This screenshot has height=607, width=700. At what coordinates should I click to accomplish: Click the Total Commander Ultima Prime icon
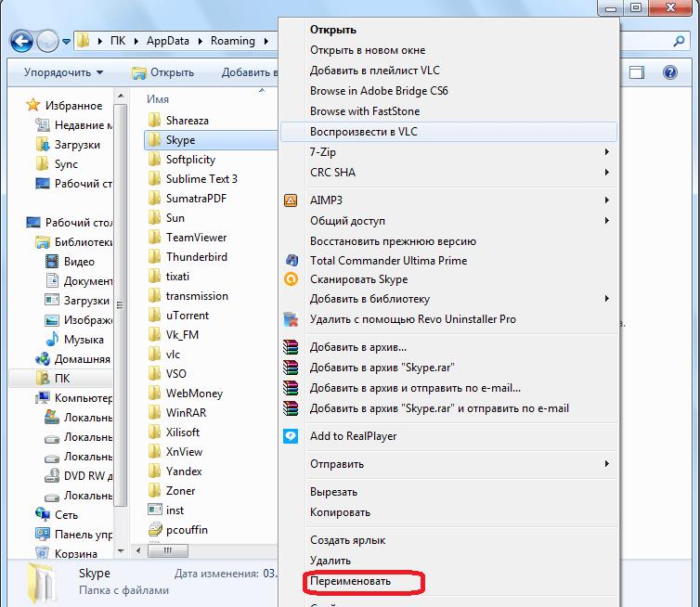coord(292,261)
